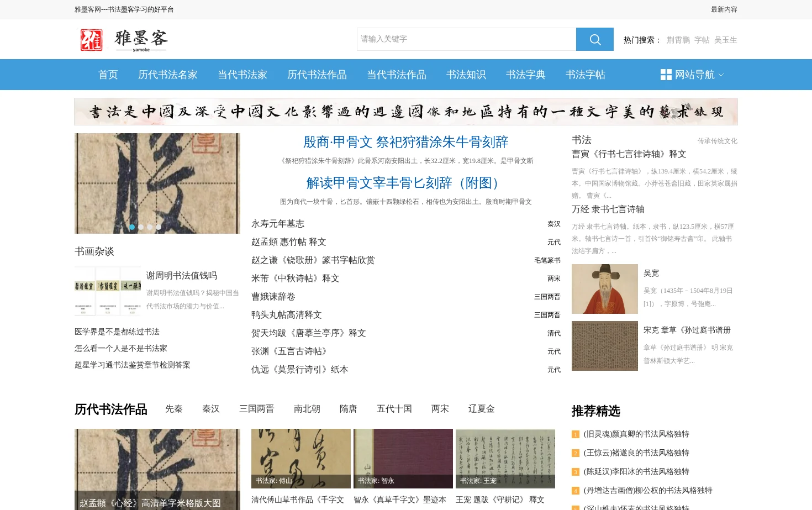Screen dimensions: 812x510
Task: Click the 毛笔篆书 category tag
Action: click(547, 260)
